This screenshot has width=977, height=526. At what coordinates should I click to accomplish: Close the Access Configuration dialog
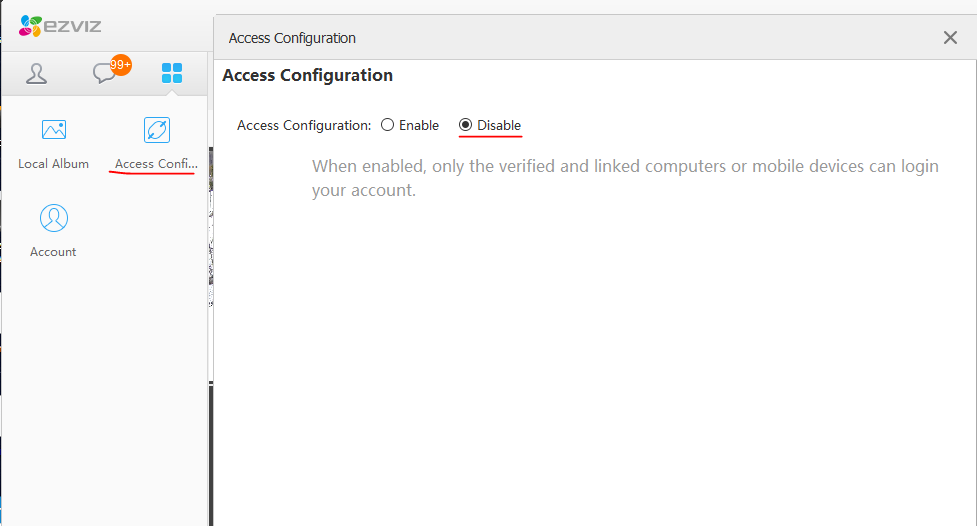pyautogui.click(x=950, y=38)
